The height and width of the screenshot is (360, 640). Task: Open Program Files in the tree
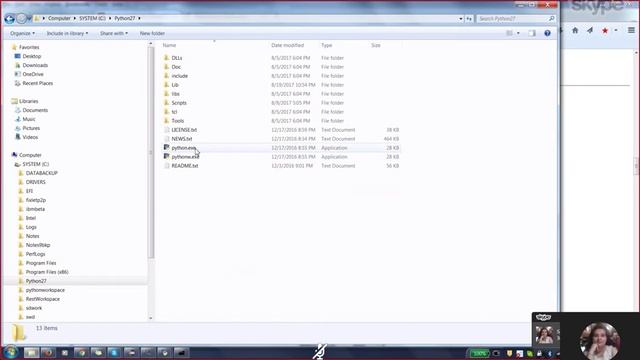click(x=41, y=263)
